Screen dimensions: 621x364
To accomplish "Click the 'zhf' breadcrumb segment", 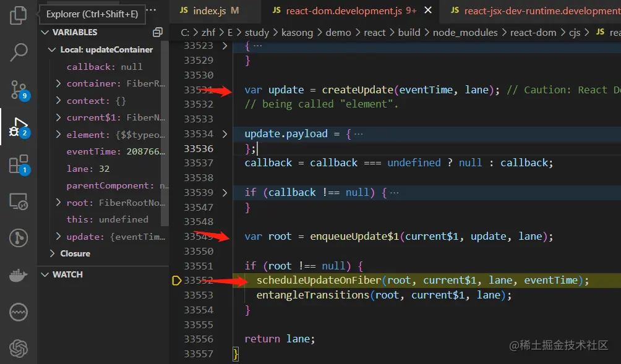I will click(208, 33).
